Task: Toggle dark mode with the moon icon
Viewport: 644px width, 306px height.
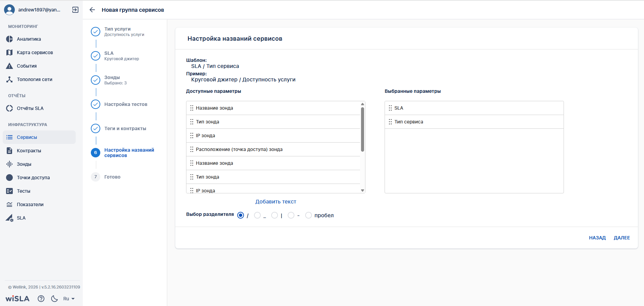Action: coord(54,299)
